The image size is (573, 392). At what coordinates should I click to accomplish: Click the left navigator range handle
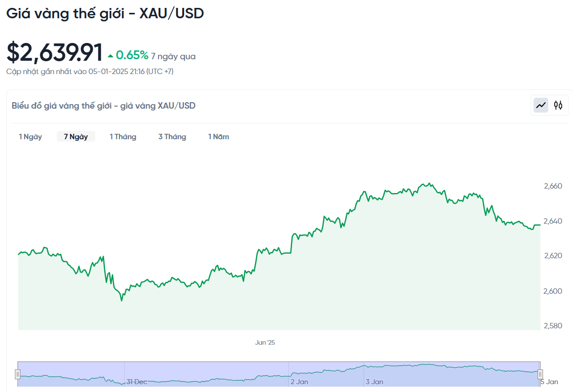coord(18,374)
